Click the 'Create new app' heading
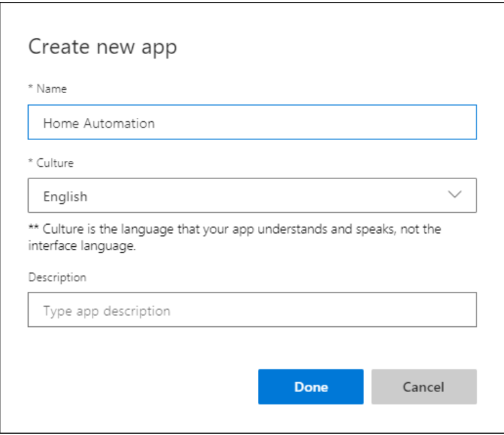504x435 pixels. point(103,48)
